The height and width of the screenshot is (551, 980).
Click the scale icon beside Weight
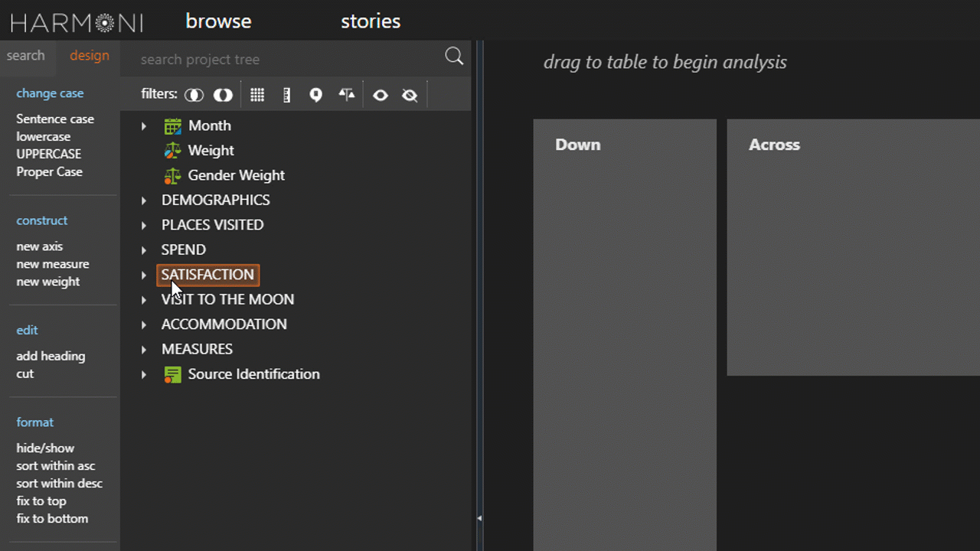(173, 151)
